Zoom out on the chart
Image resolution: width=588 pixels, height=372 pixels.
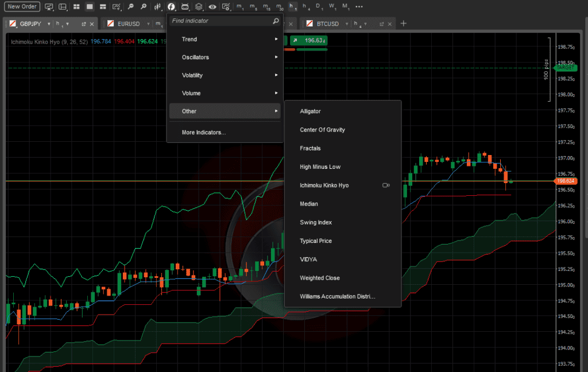[x=130, y=6]
